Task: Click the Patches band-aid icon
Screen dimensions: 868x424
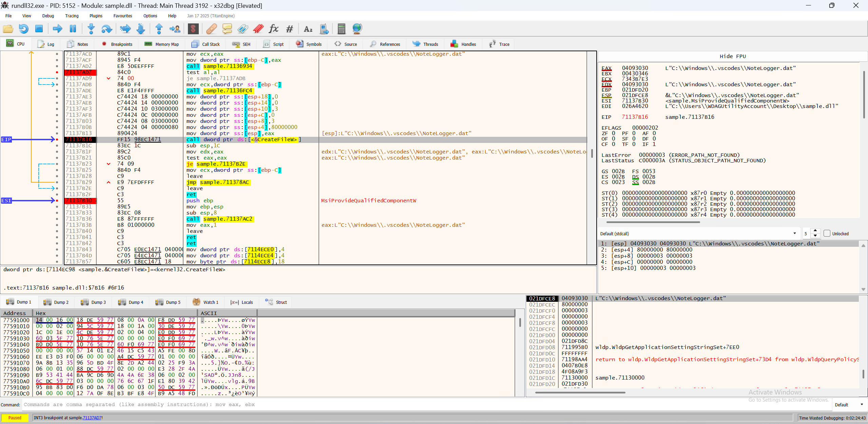Action: click(211, 29)
